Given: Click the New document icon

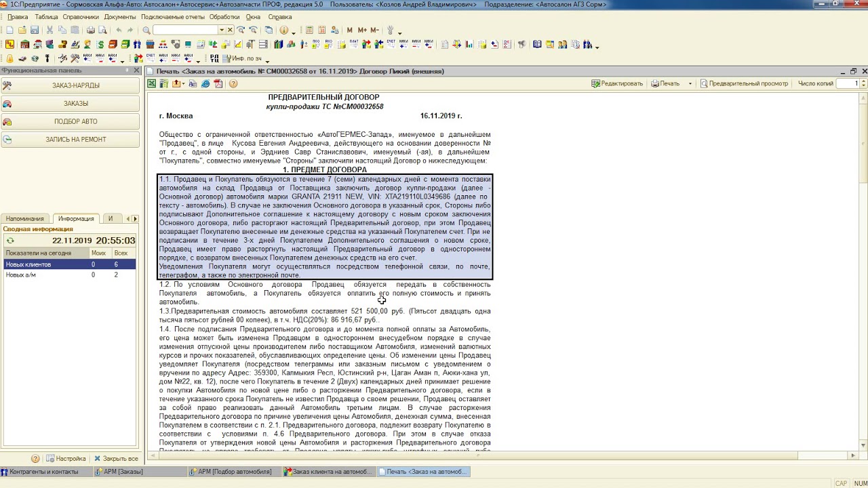Looking at the screenshot, I should (9, 30).
